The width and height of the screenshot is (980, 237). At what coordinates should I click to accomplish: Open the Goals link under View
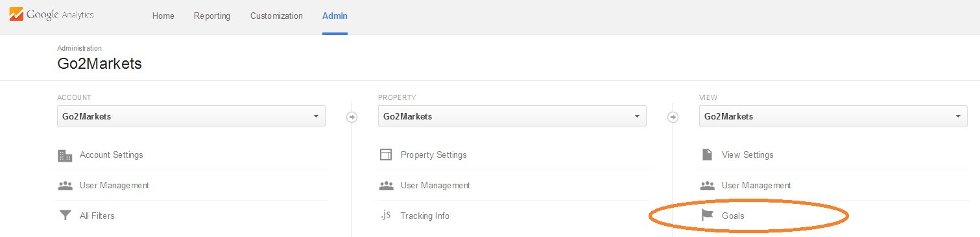tap(733, 216)
